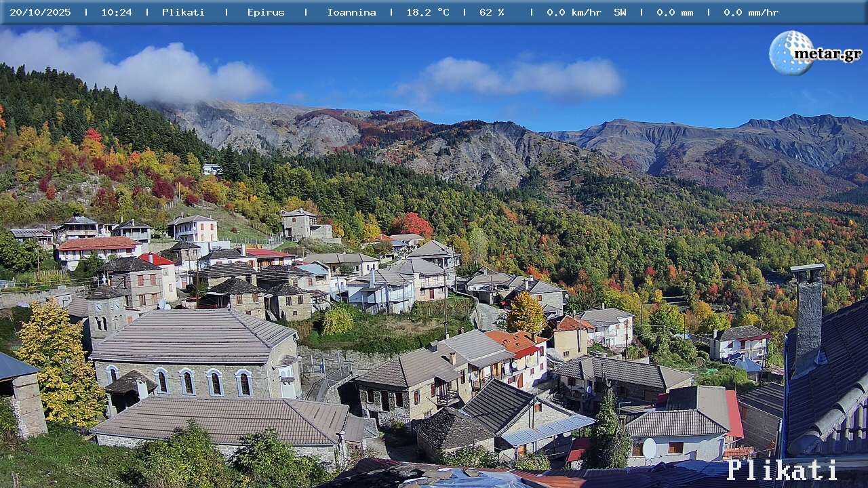This screenshot has height=488, width=868.
Task: Click the Plikati watermark at bottom right
Action: point(782,470)
